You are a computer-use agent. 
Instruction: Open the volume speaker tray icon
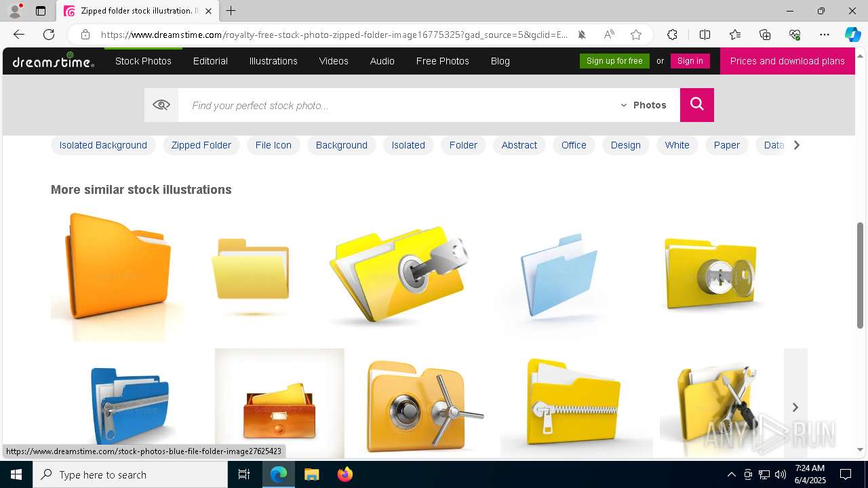[x=780, y=474]
